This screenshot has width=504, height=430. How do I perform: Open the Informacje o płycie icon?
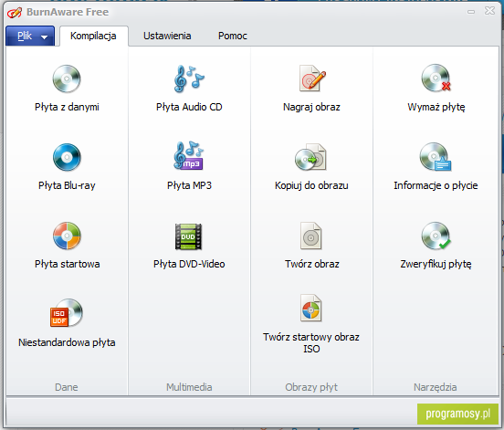(x=436, y=157)
